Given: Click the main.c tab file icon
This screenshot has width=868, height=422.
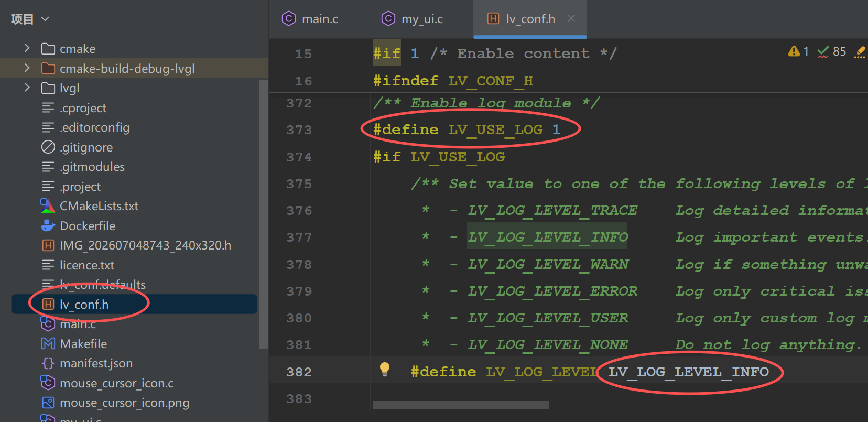Looking at the screenshot, I should (289, 19).
